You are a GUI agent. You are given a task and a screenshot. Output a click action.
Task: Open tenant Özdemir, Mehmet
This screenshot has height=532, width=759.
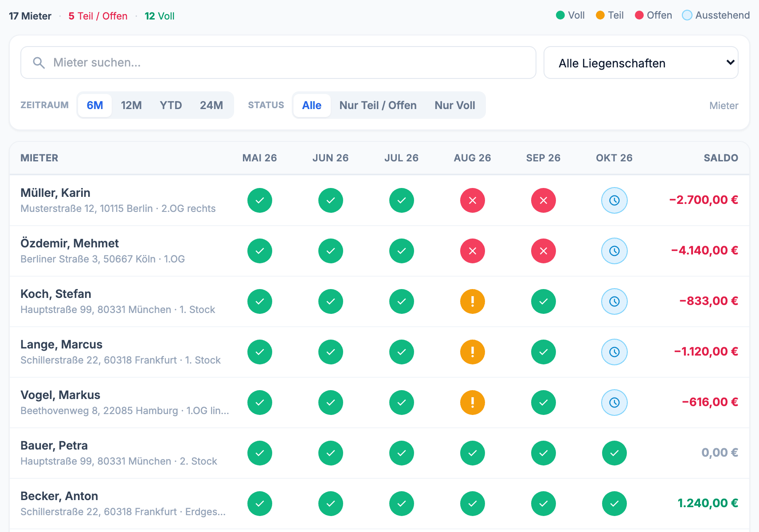point(70,243)
